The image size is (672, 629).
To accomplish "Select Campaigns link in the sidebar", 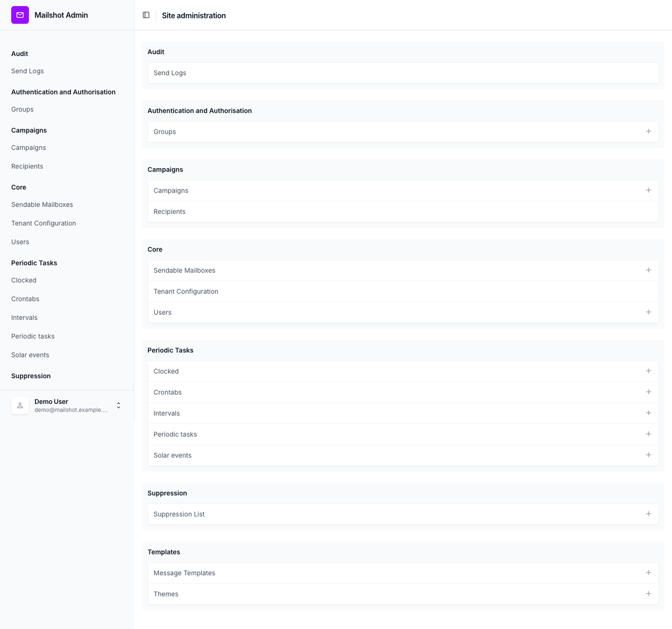I will coord(29,148).
